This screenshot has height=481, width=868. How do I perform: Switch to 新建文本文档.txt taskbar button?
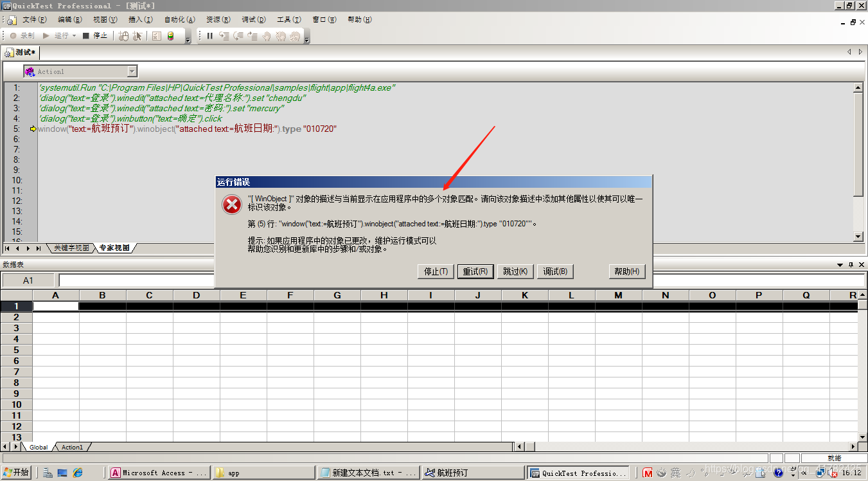(368, 473)
